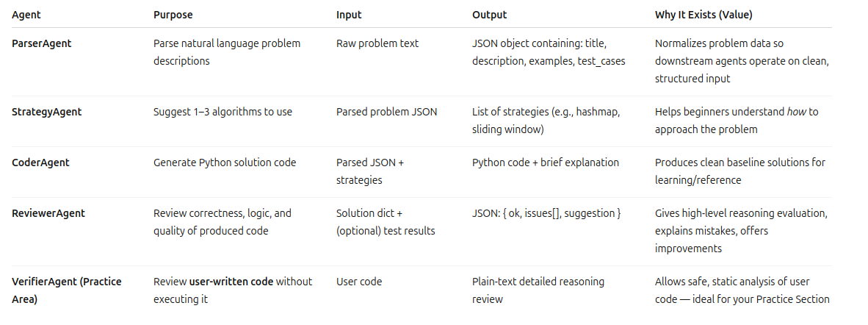Select the VerifierAgent (Practice Area) row name
This screenshot has width=868, height=325.
[x=66, y=290]
